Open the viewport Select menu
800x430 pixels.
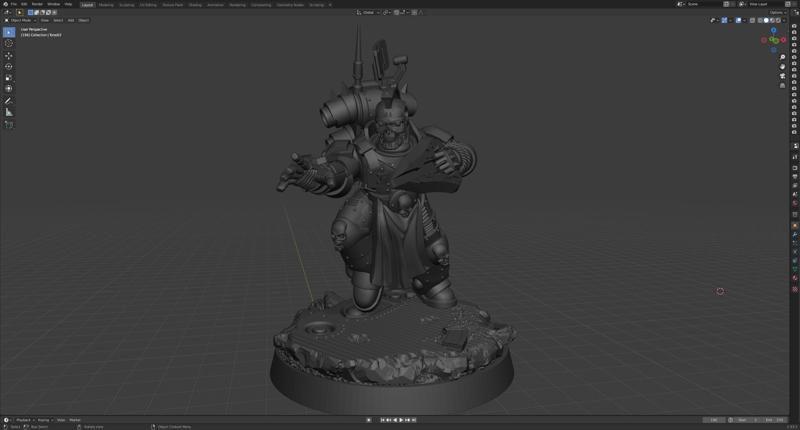click(58, 20)
